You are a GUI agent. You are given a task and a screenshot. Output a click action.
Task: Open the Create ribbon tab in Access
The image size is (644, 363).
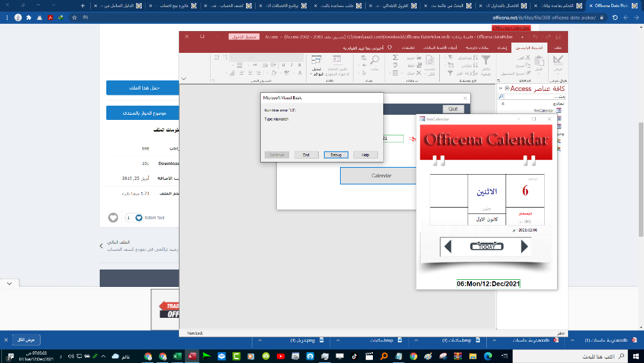[502, 48]
